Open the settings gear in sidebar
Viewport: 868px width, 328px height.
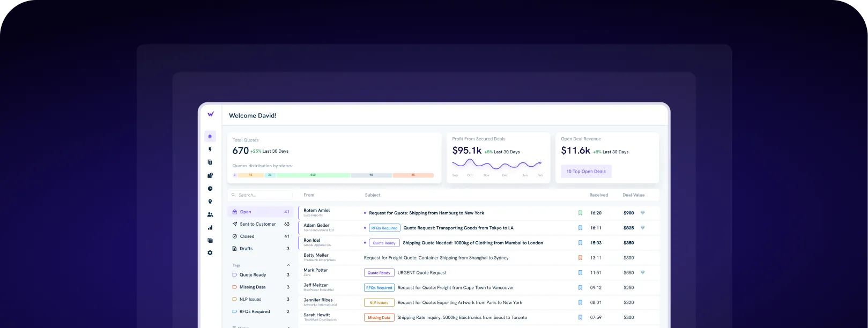pyautogui.click(x=210, y=253)
